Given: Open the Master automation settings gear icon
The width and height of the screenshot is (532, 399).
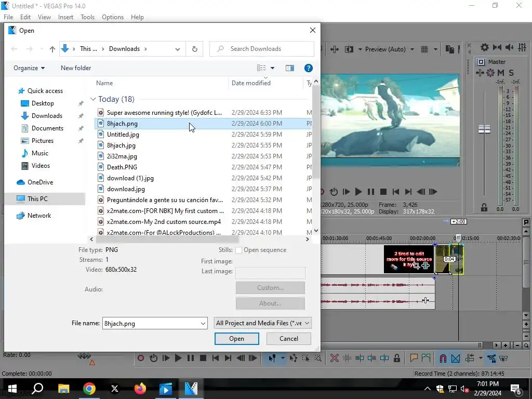Looking at the screenshot, I should (490, 73).
